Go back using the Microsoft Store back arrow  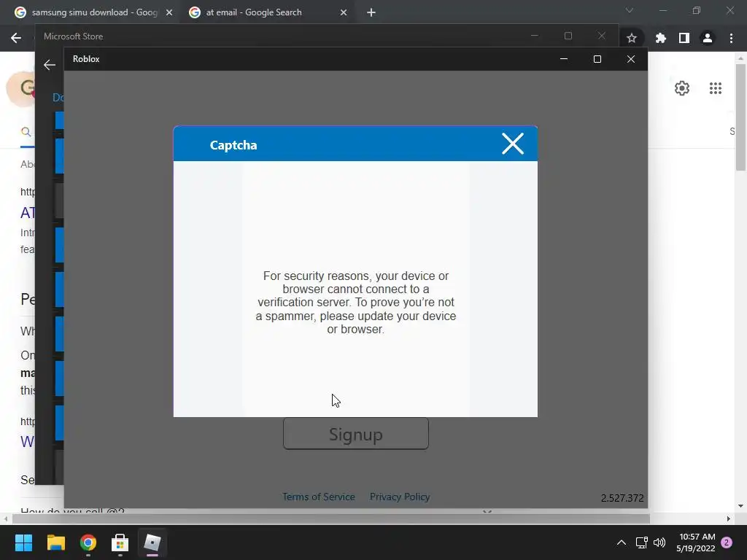(x=50, y=65)
